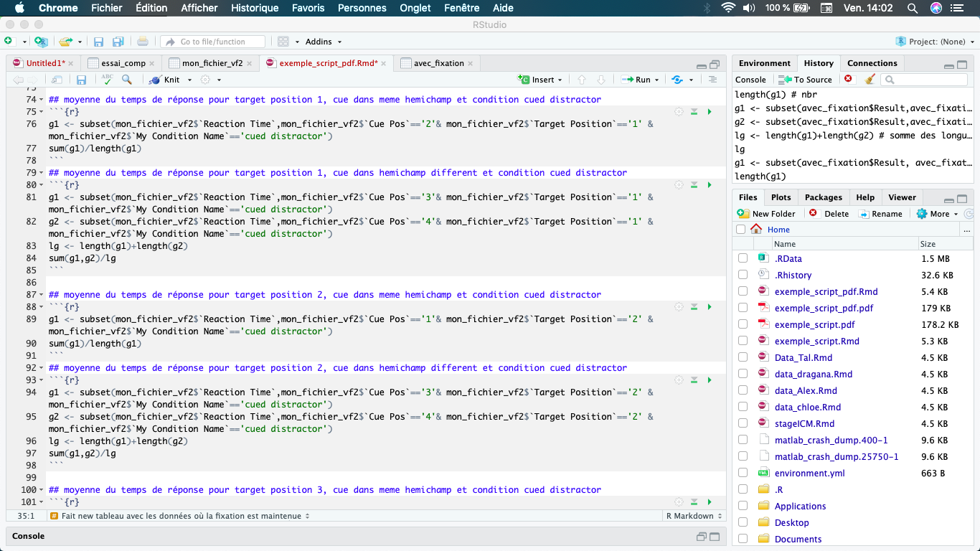The width and height of the screenshot is (980, 551).
Task: Open Find/Replace magnifier in editor
Action: coord(127,80)
